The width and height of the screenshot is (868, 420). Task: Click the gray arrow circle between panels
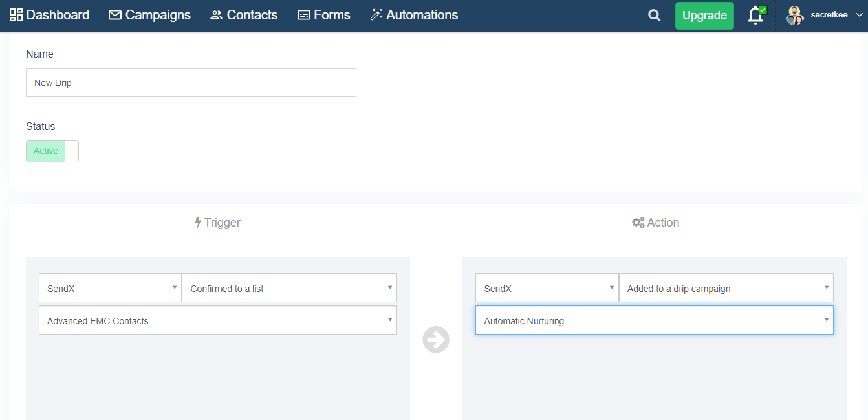point(436,339)
